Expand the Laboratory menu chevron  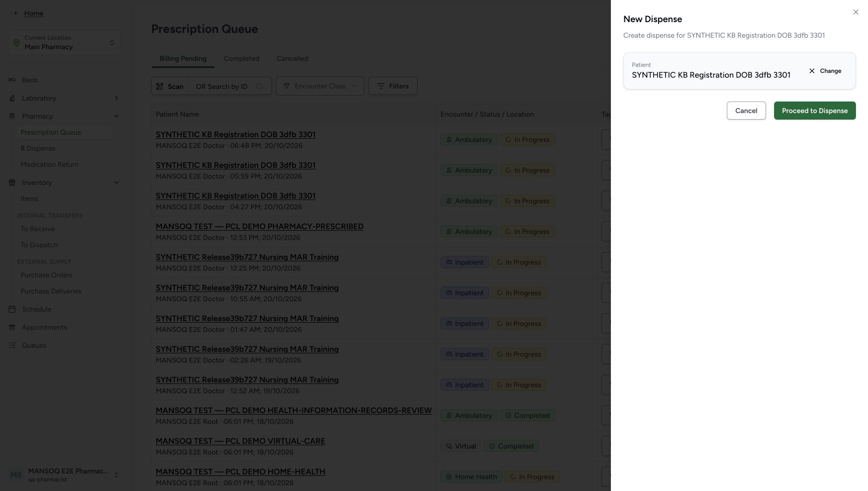pyautogui.click(x=117, y=98)
